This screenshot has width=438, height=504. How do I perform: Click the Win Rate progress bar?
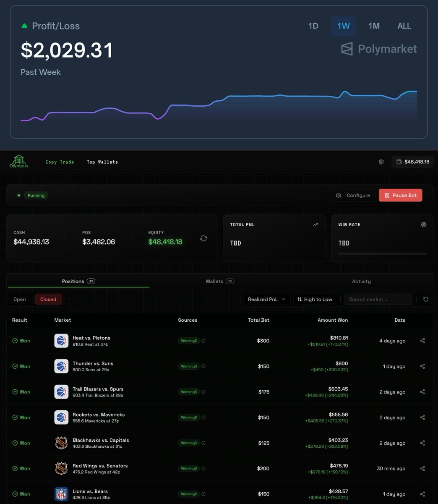tap(382, 254)
